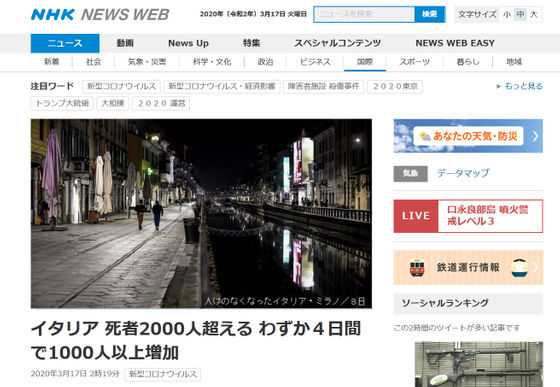Select the 科学・文化 category
The image size is (560, 387).
click(x=212, y=62)
